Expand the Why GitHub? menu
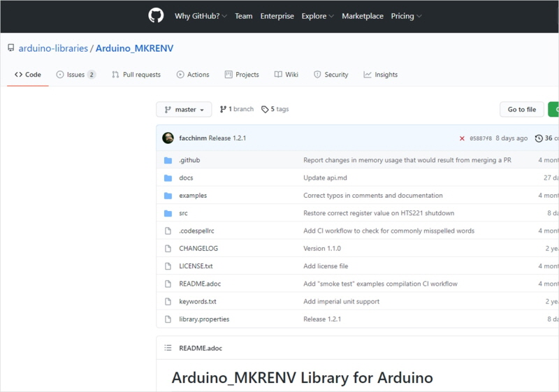559x392 pixels. [x=201, y=16]
